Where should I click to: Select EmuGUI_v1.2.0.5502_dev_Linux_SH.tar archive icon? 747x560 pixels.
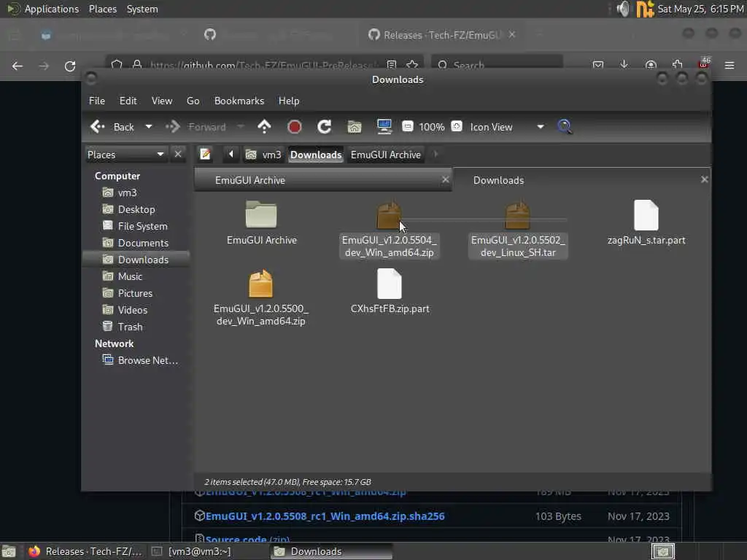tap(517, 216)
